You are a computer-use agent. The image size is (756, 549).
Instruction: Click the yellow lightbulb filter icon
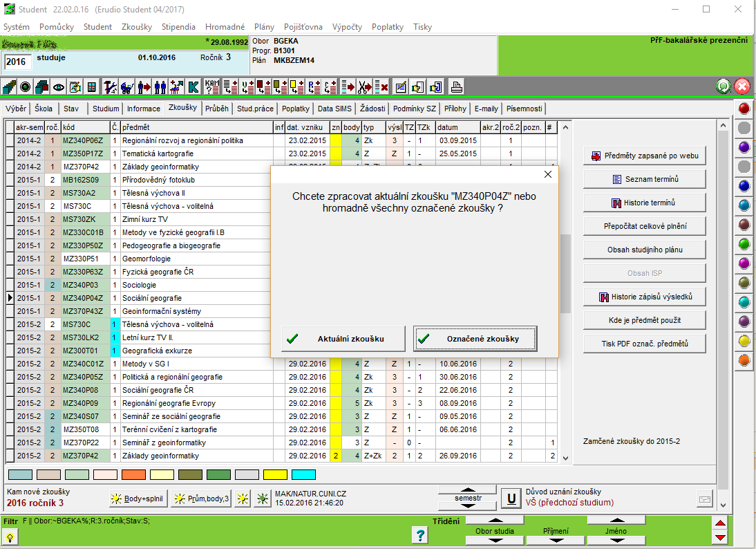[10, 537]
